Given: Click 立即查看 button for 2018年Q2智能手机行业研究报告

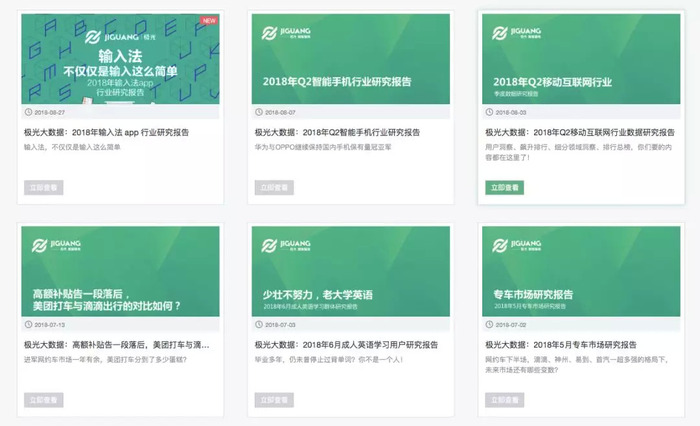Looking at the screenshot, I should tap(274, 188).
